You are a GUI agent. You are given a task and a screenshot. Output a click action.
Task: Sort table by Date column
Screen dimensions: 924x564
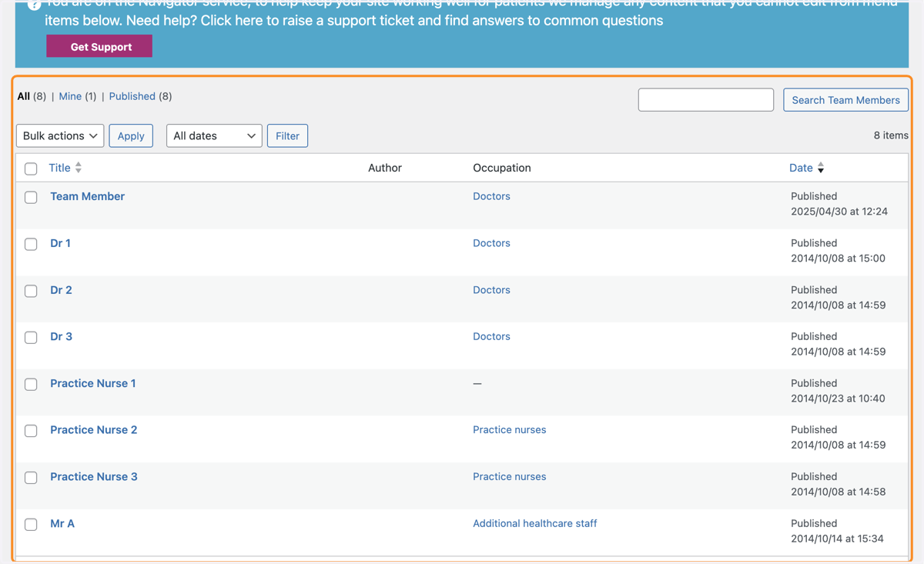[801, 168]
